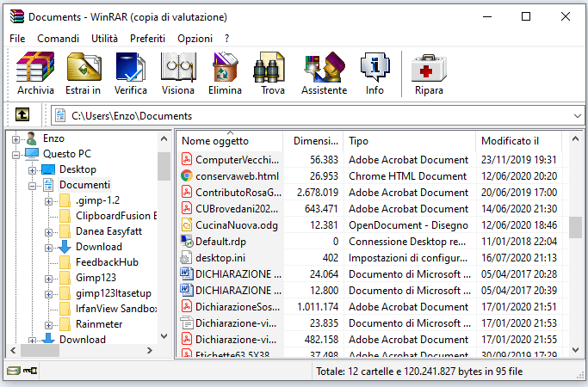Sort by Dimensi... column header
The image size is (588, 387).
pos(313,141)
